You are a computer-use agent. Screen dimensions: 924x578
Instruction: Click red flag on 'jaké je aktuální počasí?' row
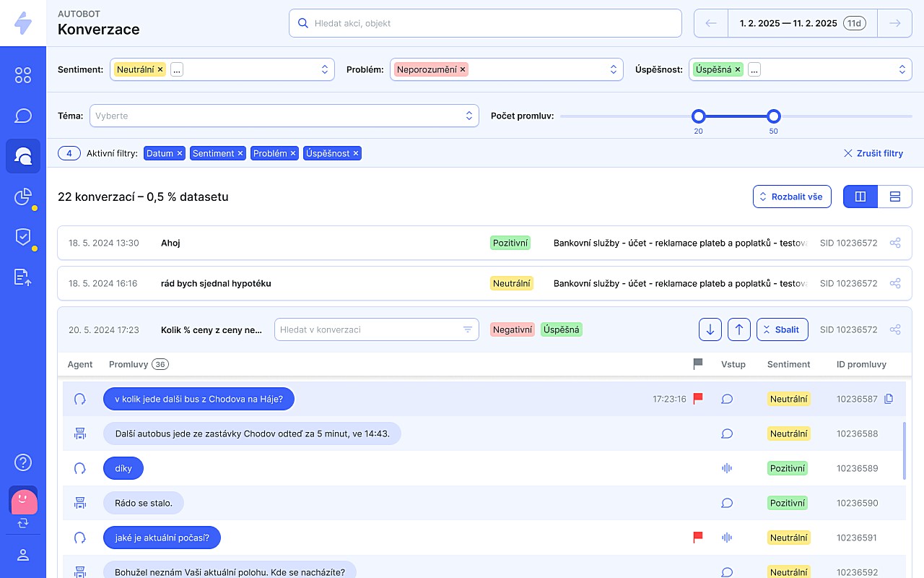tap(698, 537)
